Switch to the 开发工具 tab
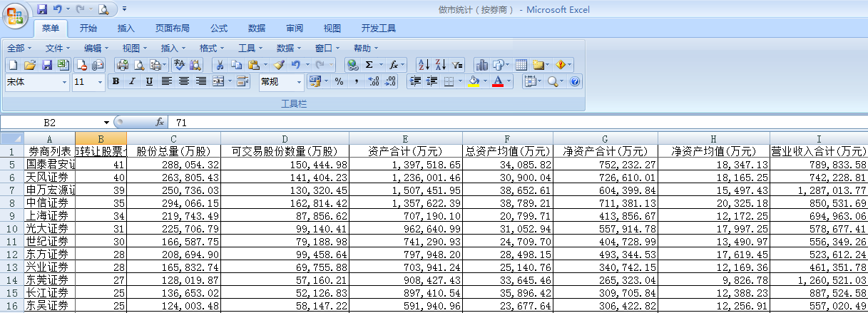 (x=379, y=29)
